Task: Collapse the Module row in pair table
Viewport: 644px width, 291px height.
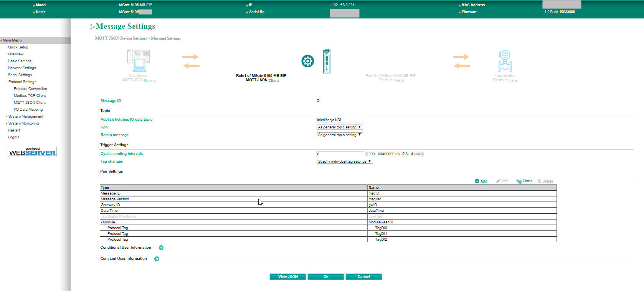Action: (102, 222)
